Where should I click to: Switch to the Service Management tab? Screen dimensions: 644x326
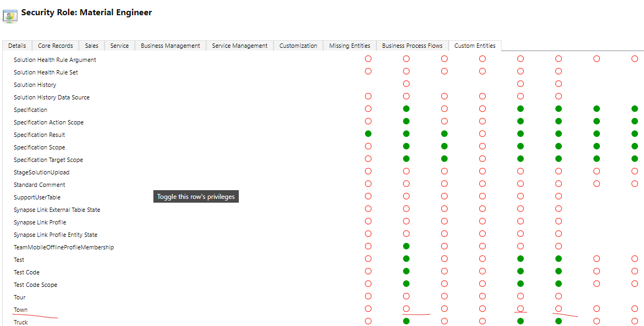(x=239, y=46)
